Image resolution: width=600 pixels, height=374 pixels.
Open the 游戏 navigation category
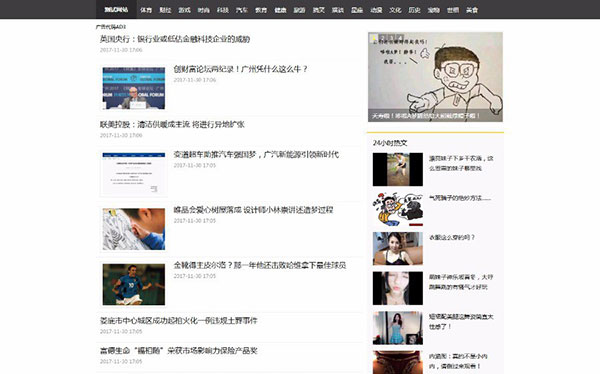coord(184,10)
